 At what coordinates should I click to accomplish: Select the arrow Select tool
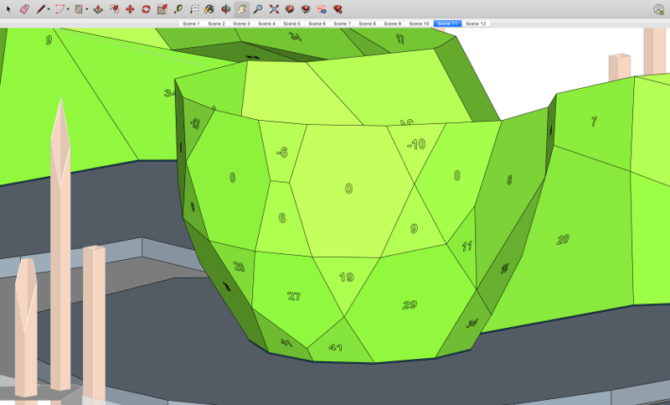(8, 8)
